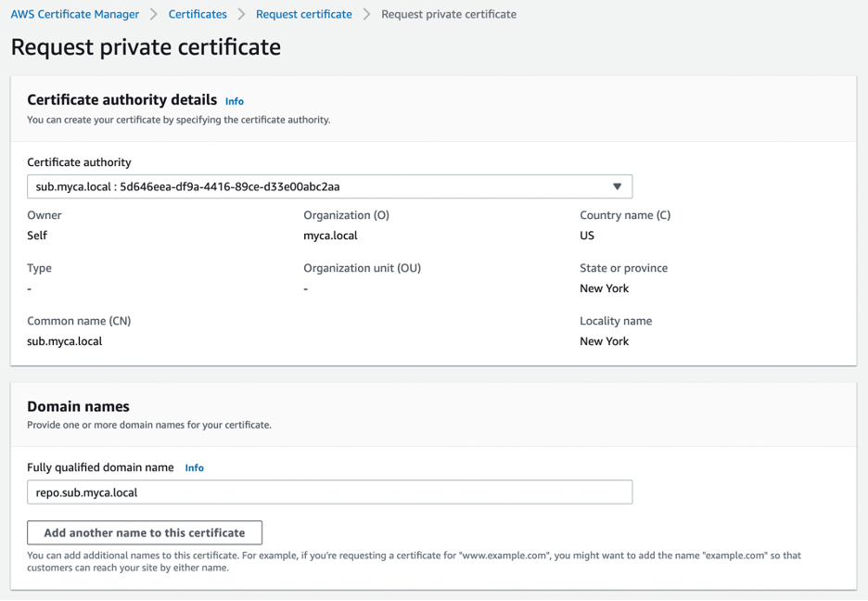Click the chevron after the Certificates breadcrumb

(239, 14)
